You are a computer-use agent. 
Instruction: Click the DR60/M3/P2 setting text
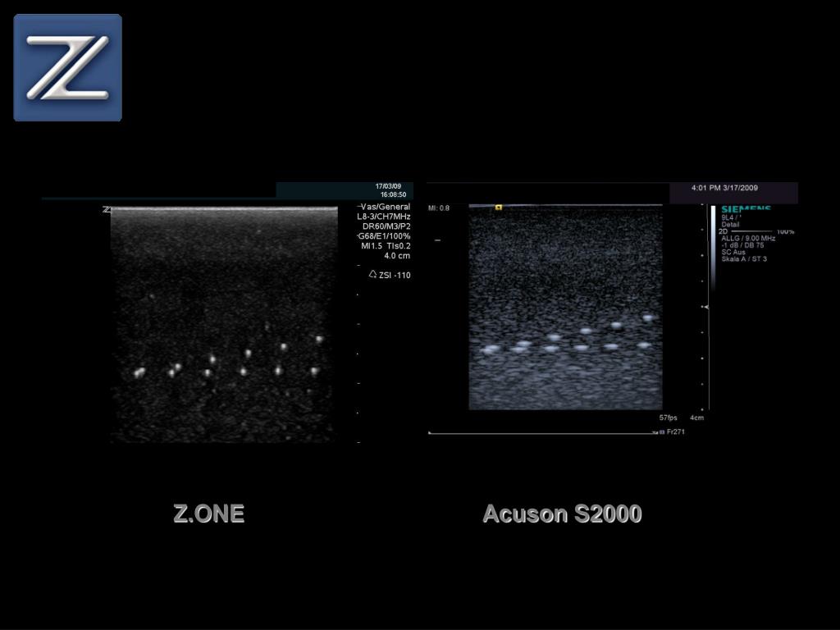click(386, 226)
